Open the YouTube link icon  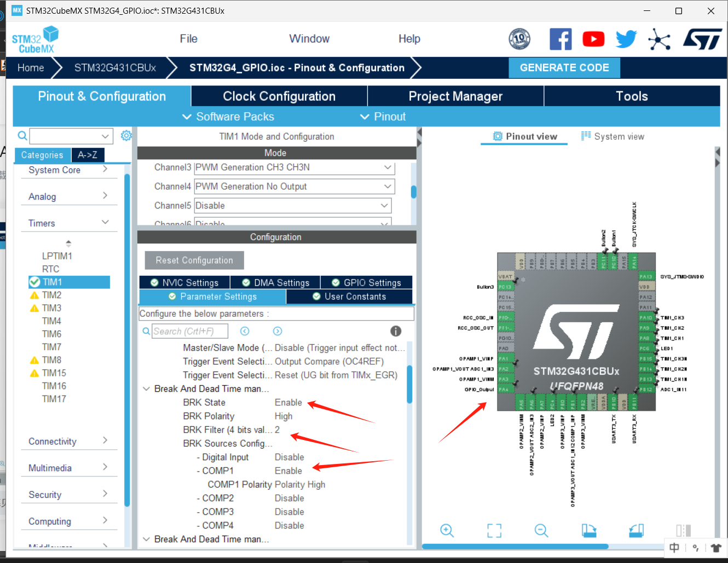point(593,39)
